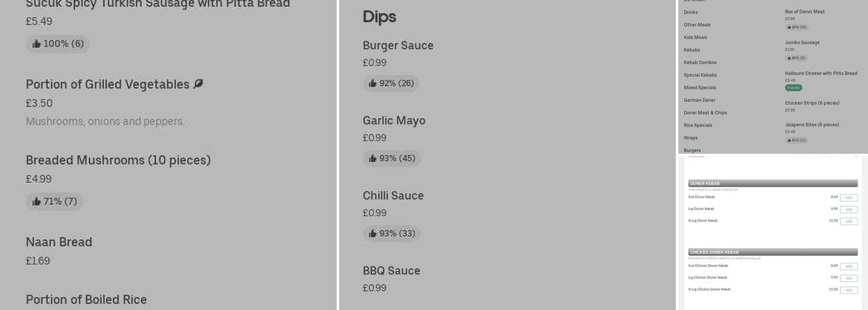Jump to Wraps menu section
The width and height of the screenshot is (868, 310).
(x=691, y=138)
